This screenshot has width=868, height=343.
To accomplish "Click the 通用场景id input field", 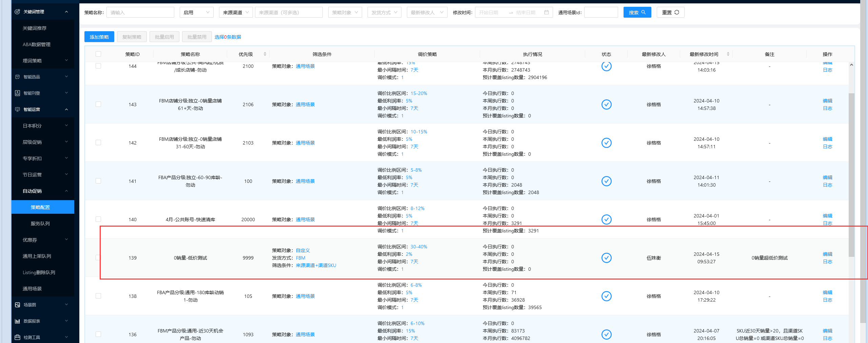I will [601, 12].
